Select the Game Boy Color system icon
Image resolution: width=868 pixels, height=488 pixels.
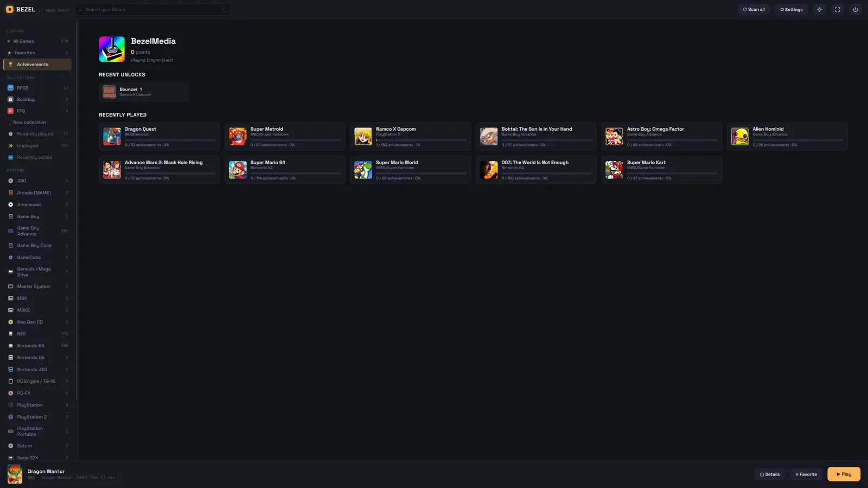10,245
